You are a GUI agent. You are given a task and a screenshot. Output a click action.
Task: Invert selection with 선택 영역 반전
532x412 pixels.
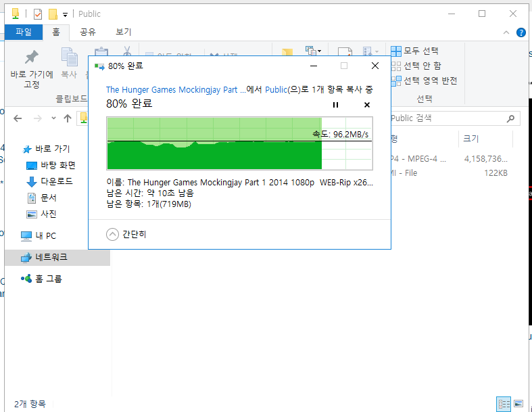pos(424,81)
